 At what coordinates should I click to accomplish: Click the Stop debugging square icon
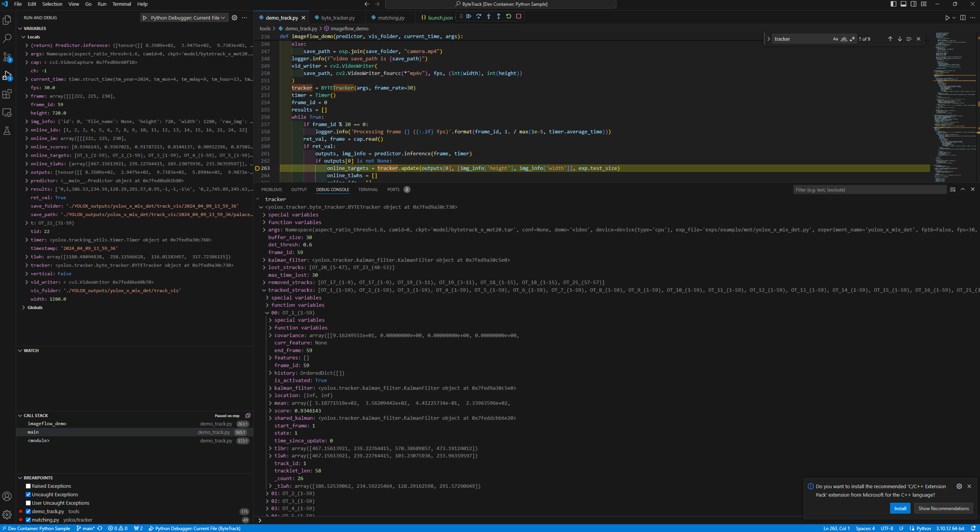(x=518, y=16)
